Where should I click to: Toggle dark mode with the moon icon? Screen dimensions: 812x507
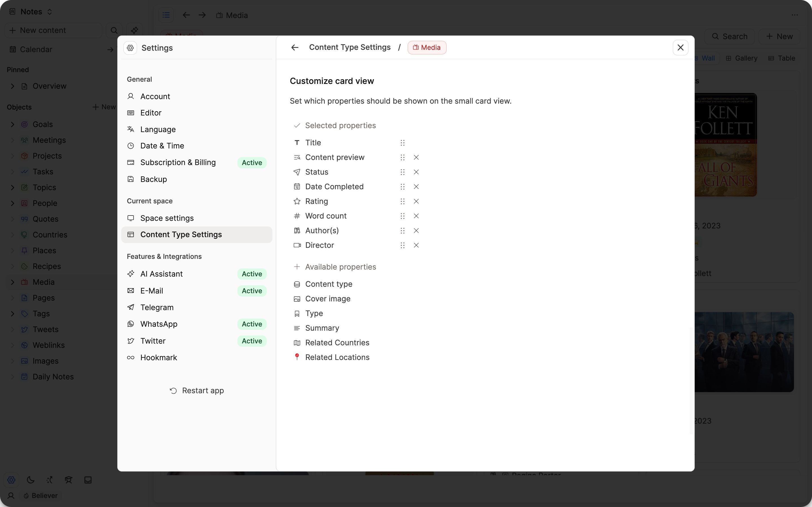30,480
